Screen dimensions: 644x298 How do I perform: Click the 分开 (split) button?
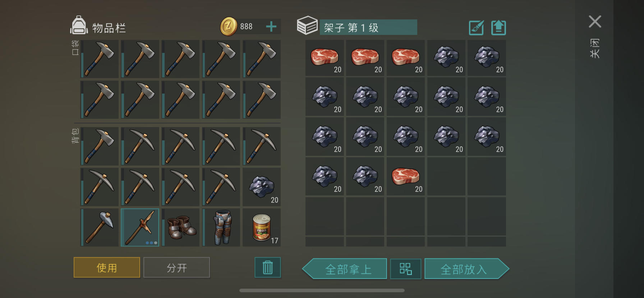click(176, 267)
